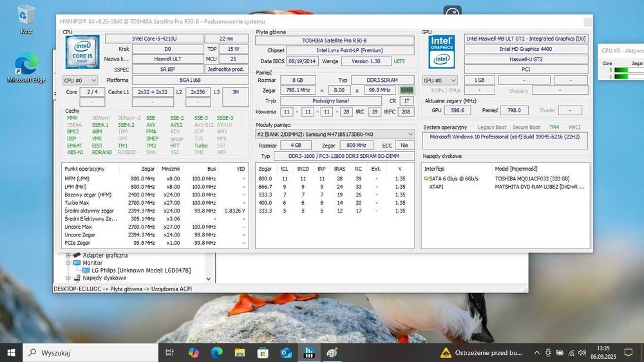
Task: Click HWiNFO icon in the taskbar
Action: click(x=308, y=352)
